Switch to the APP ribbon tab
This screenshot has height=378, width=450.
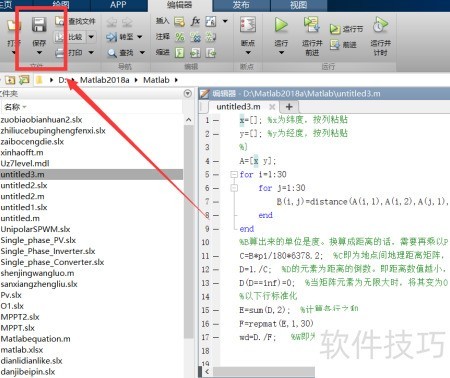[118, 5]
